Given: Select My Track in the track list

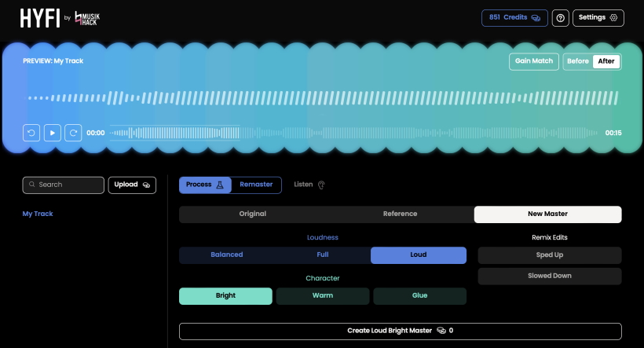Looking at the screenshot, I should (38, 214).
